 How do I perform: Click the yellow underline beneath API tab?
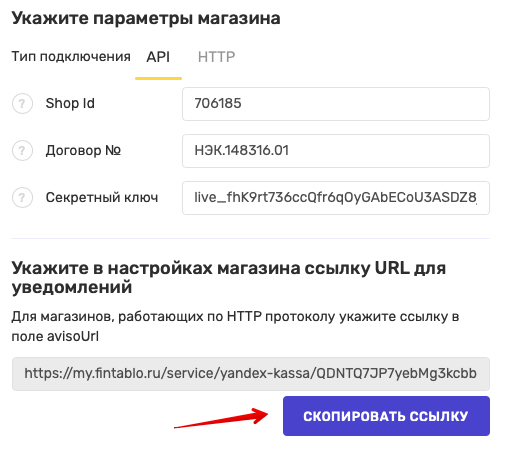coord(158,78)
